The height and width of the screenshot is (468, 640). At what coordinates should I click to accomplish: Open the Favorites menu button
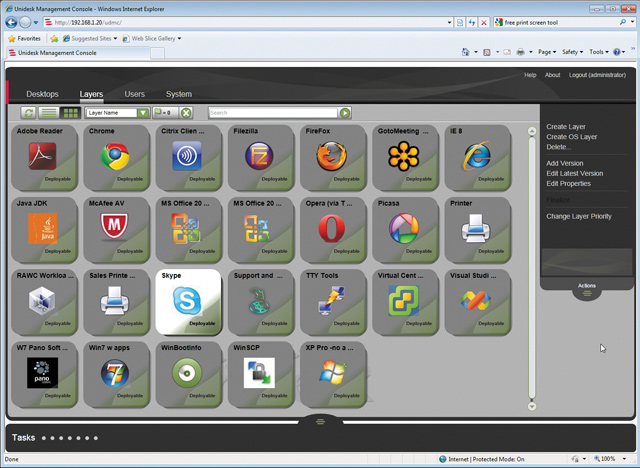coord(24,38)
